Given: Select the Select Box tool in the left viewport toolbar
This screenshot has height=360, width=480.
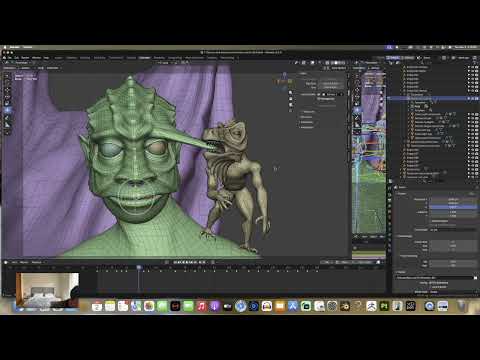Looking at the screenshot, I should tap(7, 76).
